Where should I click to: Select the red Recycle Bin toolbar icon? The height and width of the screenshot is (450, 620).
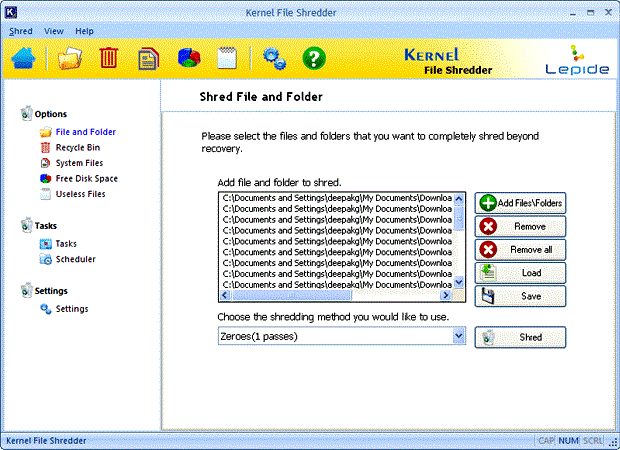[108, 58]
